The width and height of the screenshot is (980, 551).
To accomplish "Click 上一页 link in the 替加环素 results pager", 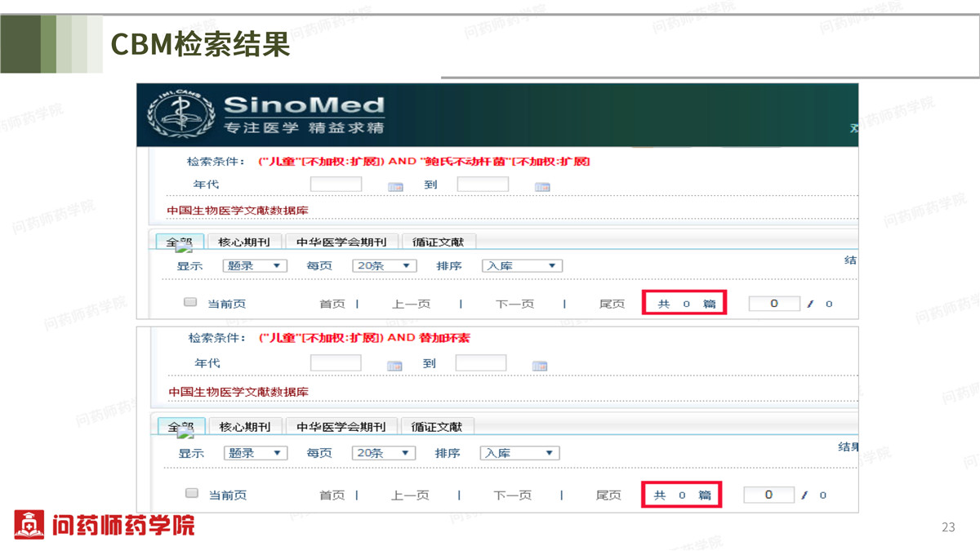I will [409, 495].
